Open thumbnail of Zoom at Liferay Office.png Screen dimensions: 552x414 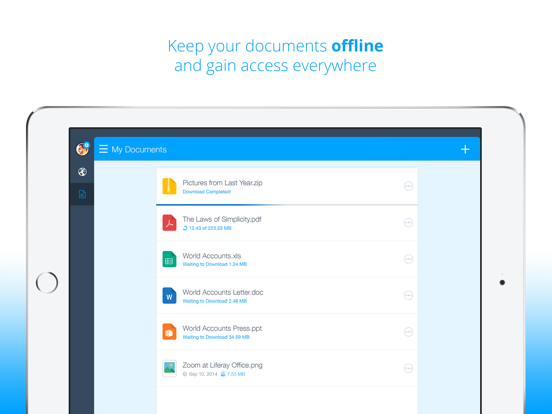[x=169, y=369]
